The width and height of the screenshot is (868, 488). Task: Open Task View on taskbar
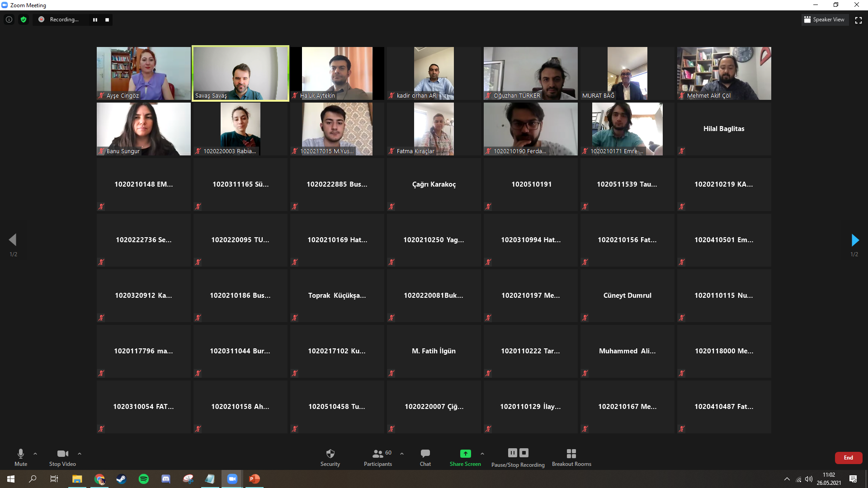[x=54, y=479]
